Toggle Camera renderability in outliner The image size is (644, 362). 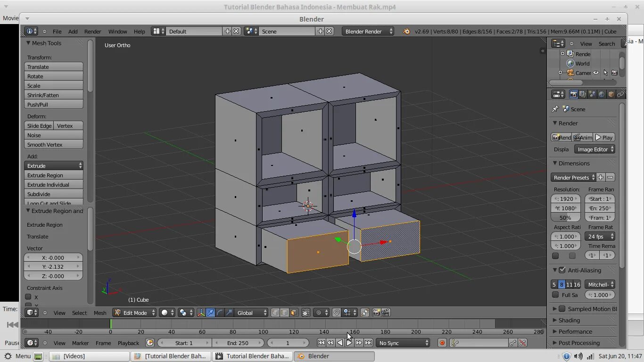coord(614,73)
